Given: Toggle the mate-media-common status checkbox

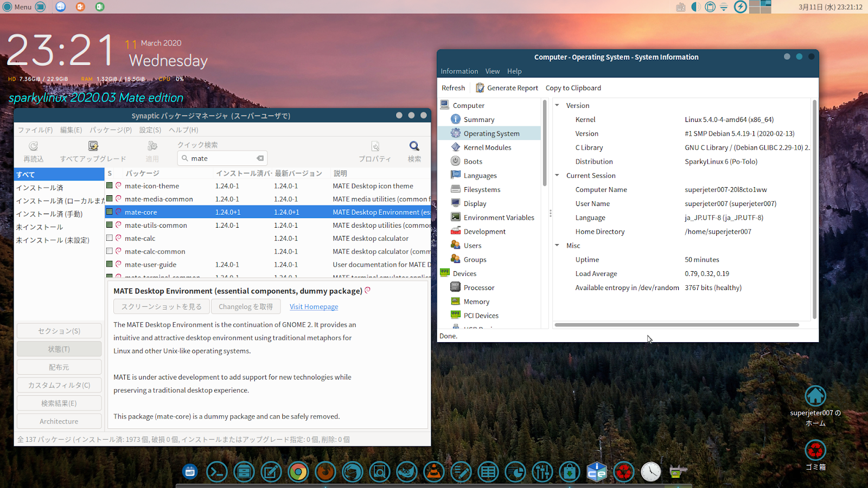Looking at the screenshot, I should coord(110,198).
